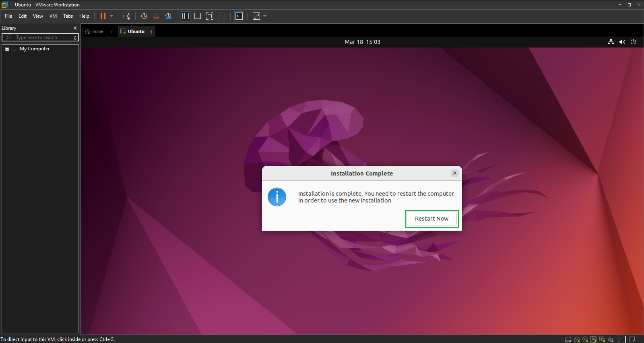Open the View menu
This screenshot has width=644, height=343.
[38, 16]
